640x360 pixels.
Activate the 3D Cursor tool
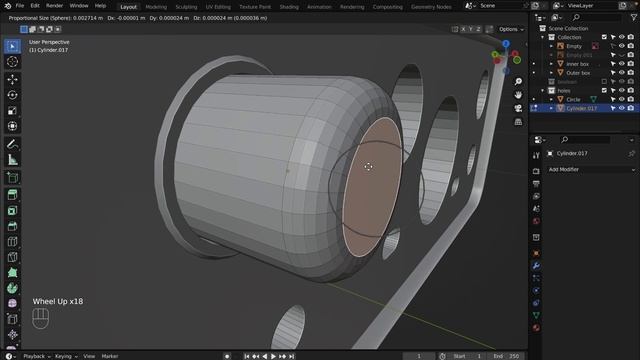12,62
